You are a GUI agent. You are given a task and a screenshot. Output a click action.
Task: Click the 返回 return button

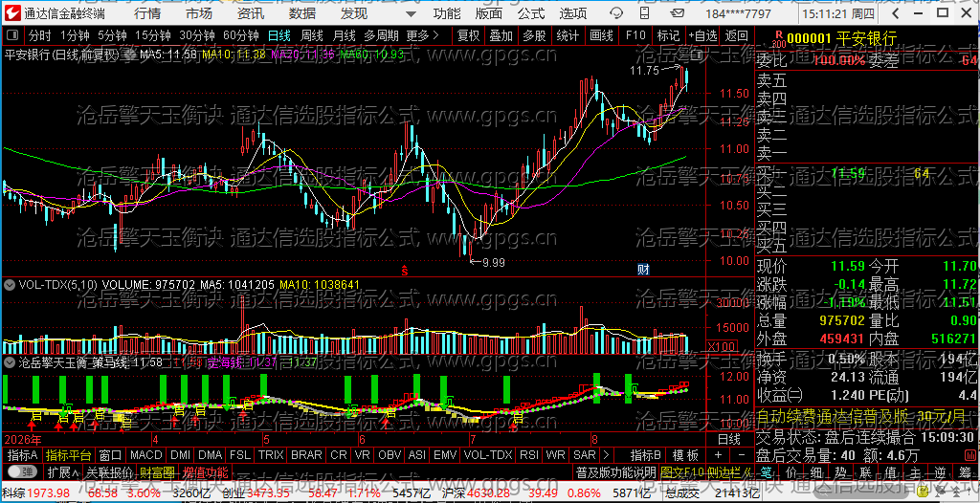737,35
